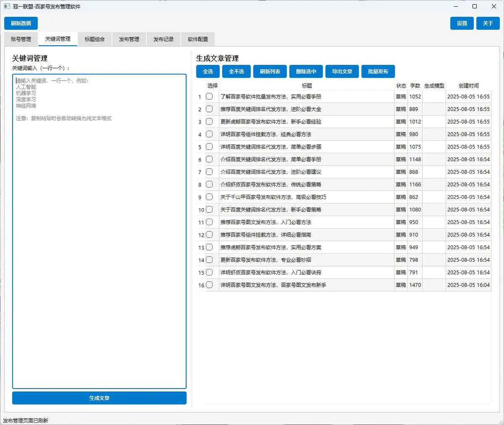Open 设置 in the top right

tap(462, 23)
